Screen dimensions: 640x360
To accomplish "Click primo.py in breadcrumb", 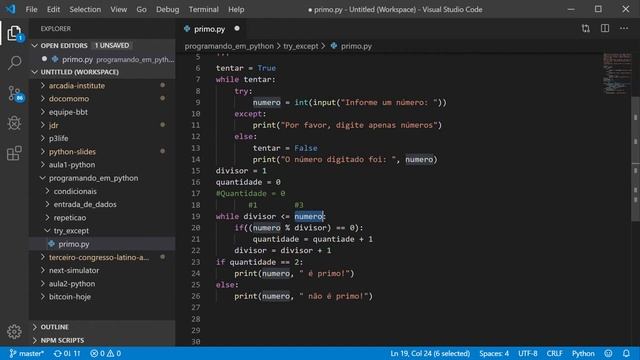I will pyautogui.click(x=356, y=46).
